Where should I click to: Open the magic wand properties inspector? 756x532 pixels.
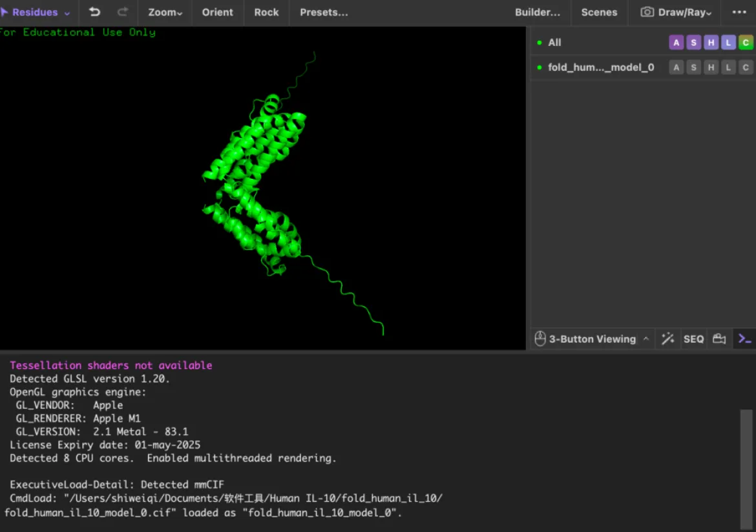coord(668,339)
